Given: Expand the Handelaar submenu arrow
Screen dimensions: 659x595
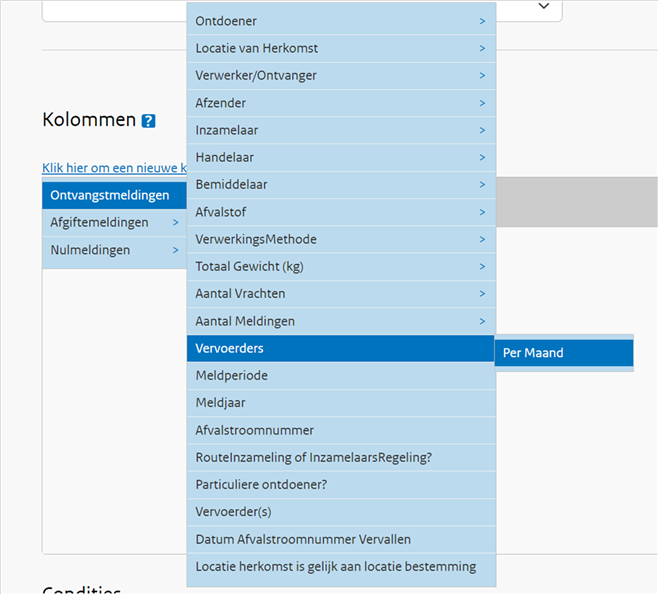Looking at the screenshot, I should (x=482, y=157).
